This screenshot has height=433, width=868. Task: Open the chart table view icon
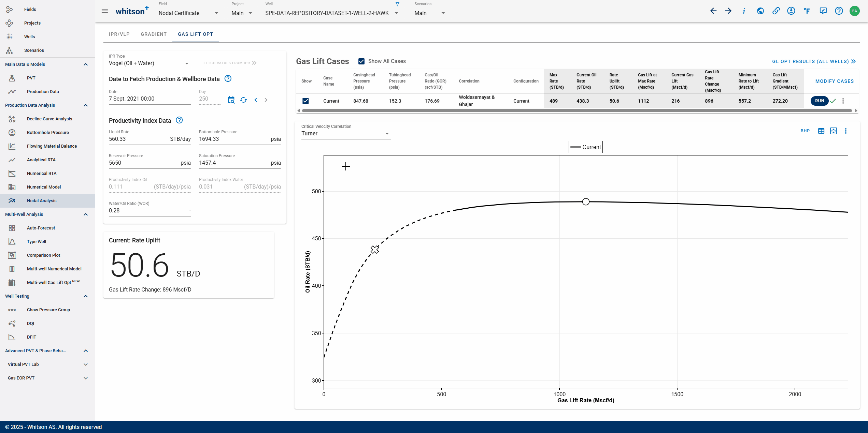tap(821, 131)
